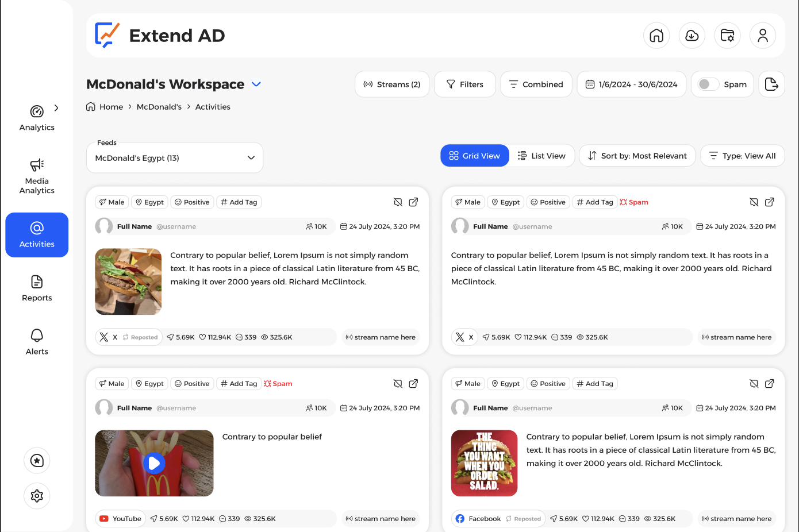This screenshot has width=799, height=532.
Task: Click crossed-out message icon on YouTube post
Action: point(398,384)
